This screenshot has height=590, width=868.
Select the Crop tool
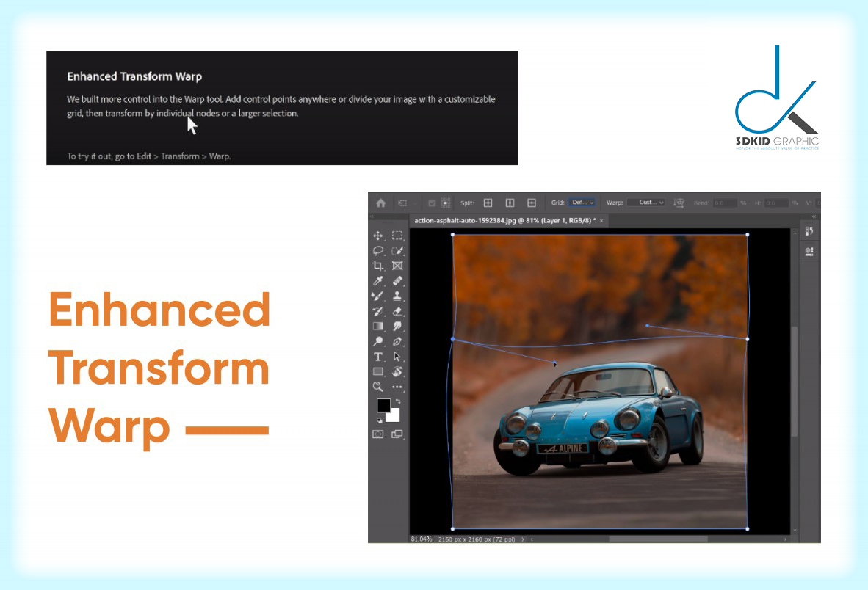click(x=378, y=266)
